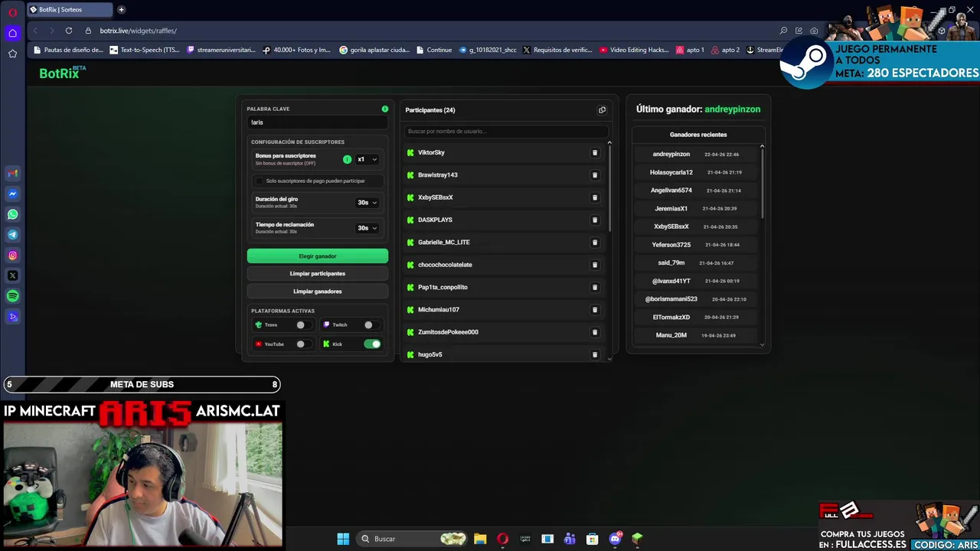
Task: Click Limpiar ganadores button
Action: [318, 292]
